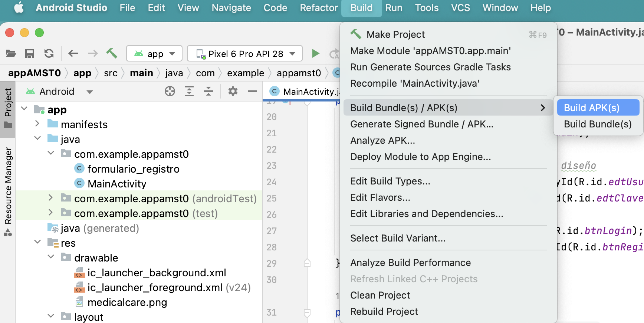Collapse the com.example.appamst0 package
Viewport: 644px width, 323px height.
click(x=51, y=153)
